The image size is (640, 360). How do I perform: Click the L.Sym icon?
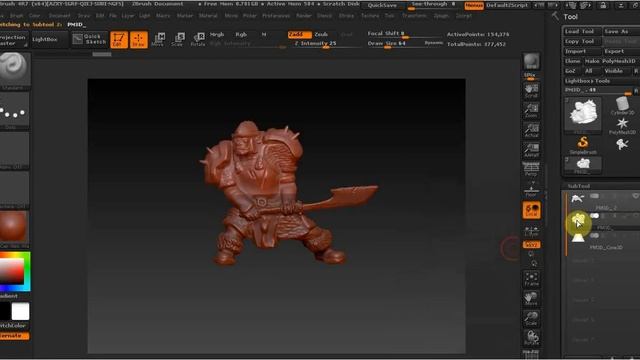pos(531,231)
